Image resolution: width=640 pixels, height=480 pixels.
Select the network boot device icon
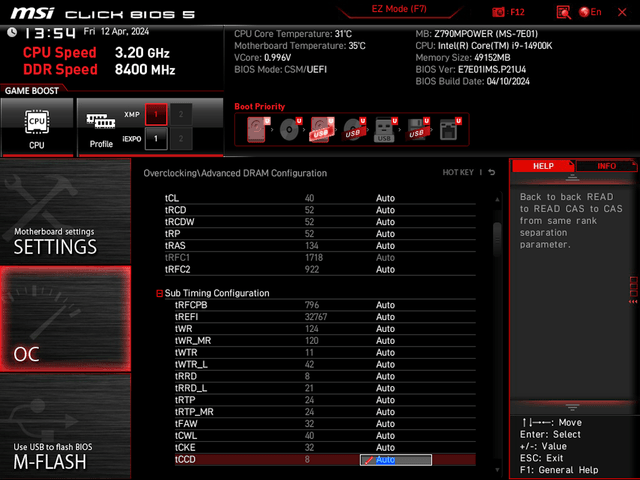click(449, 129)
